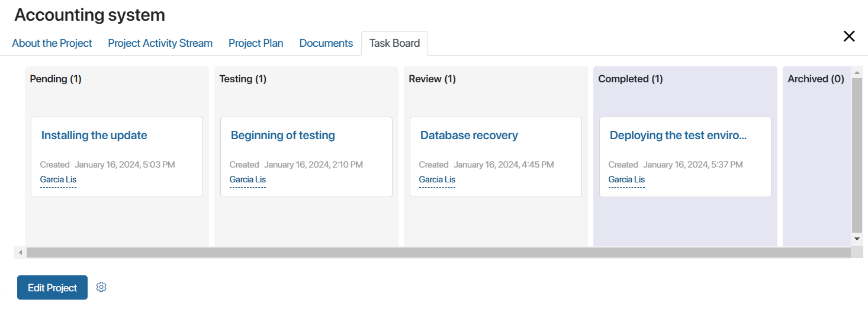Viewport: 868px width, 315px height.
Task: Select the Documents tab
Action: [326, 43]
